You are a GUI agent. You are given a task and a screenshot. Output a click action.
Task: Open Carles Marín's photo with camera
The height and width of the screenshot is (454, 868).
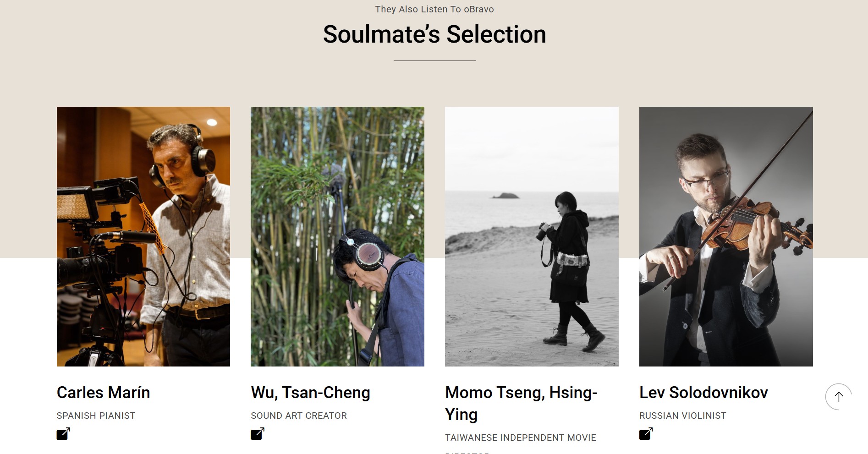tap(143, 236)
